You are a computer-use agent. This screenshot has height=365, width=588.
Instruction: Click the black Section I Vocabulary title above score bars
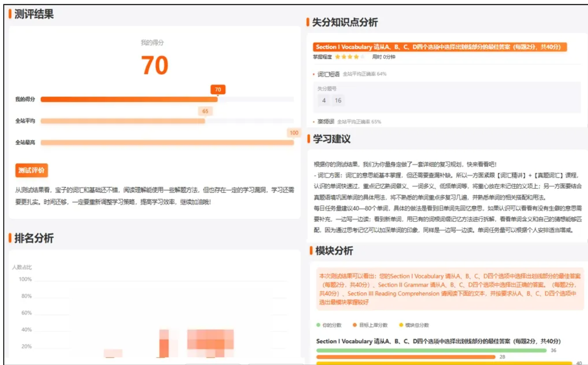tap(438, 341)
